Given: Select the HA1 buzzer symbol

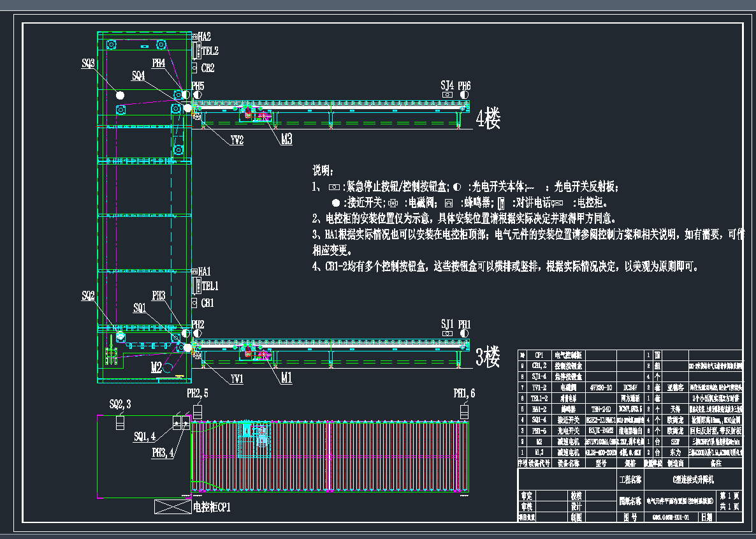Looking at the screenshot, I should [194, 272].
